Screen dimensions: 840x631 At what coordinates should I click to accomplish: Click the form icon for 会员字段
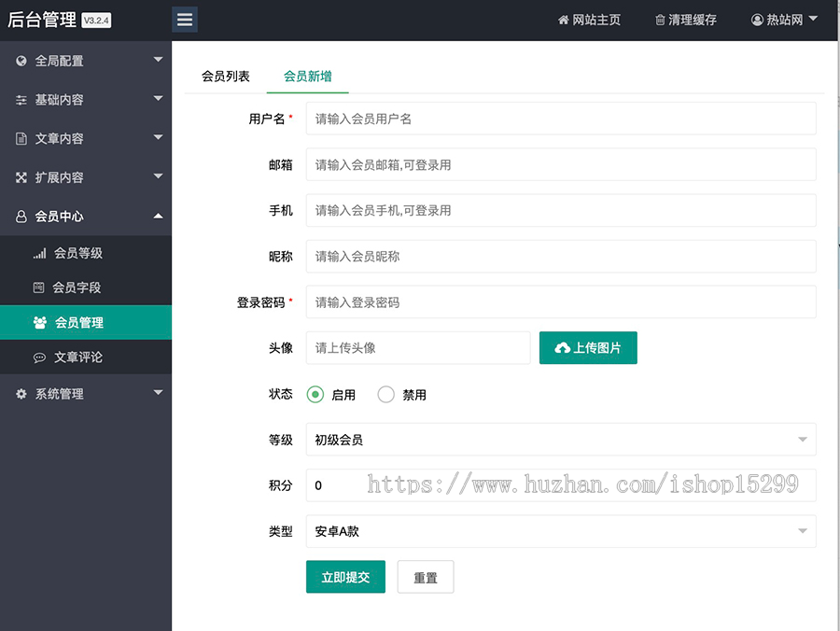38,287
